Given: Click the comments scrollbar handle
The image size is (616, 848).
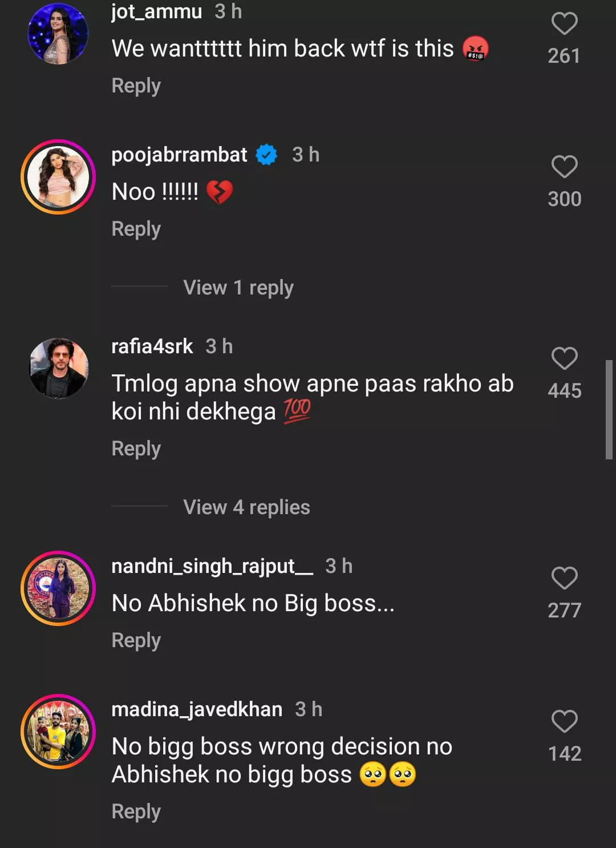Looking at the screenshot, I should tap(609, 409).
